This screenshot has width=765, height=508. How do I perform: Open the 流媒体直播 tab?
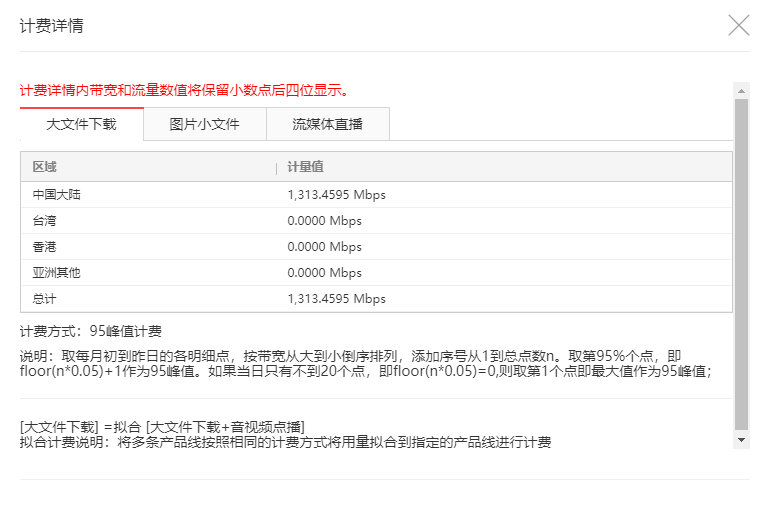pyautogui.click(x=327, y=125)
